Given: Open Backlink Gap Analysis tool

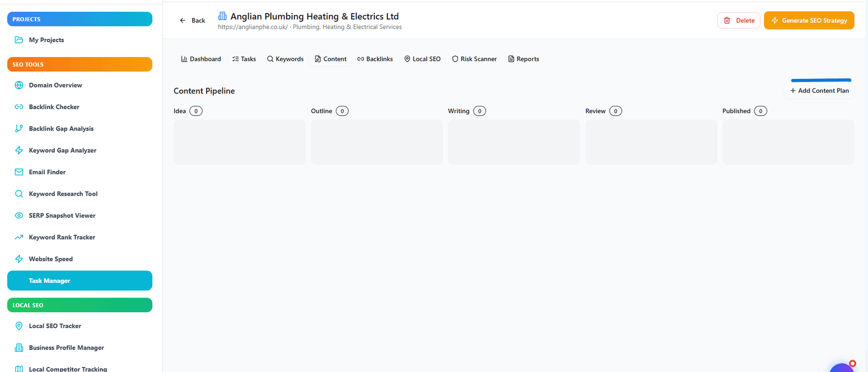Looking at the screenshot, I should tap(80, 129).
